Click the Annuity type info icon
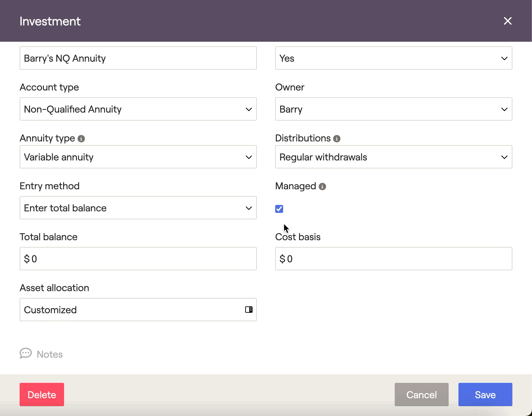 pyautogui.click(x=81, y=139)
